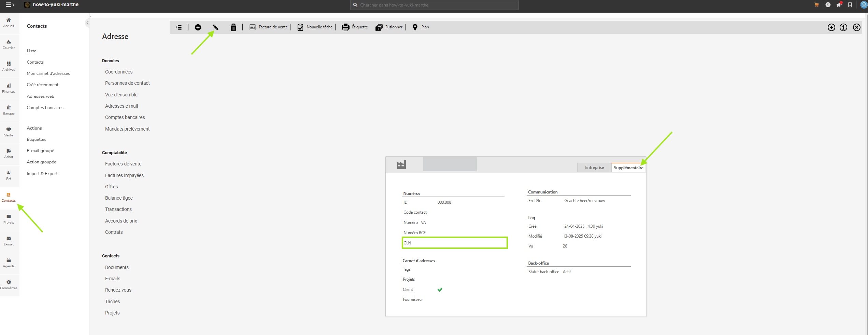Open the hamburger menu in the top bar
The width and height of the screenshot is (868, 335).
coord(10,5)
